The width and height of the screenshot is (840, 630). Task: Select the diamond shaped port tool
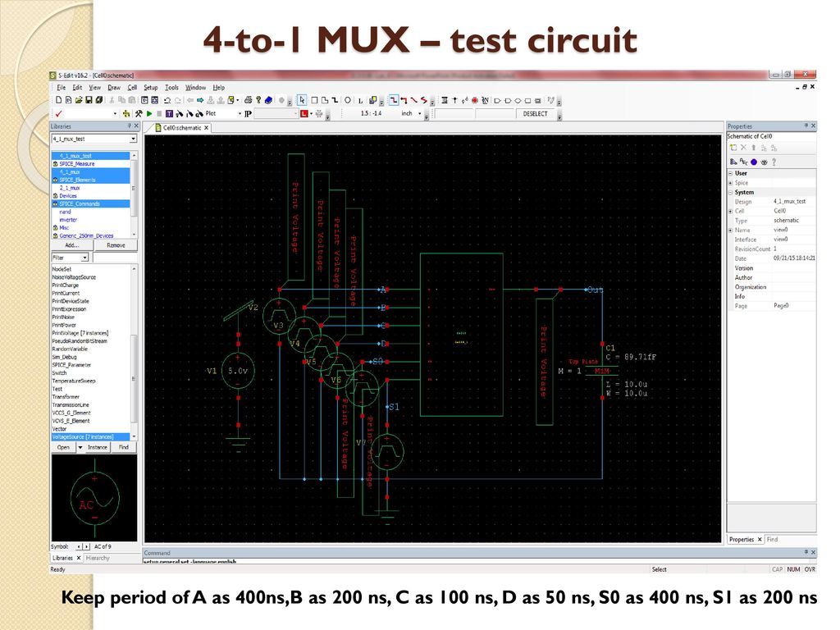(x=518, y=100)
